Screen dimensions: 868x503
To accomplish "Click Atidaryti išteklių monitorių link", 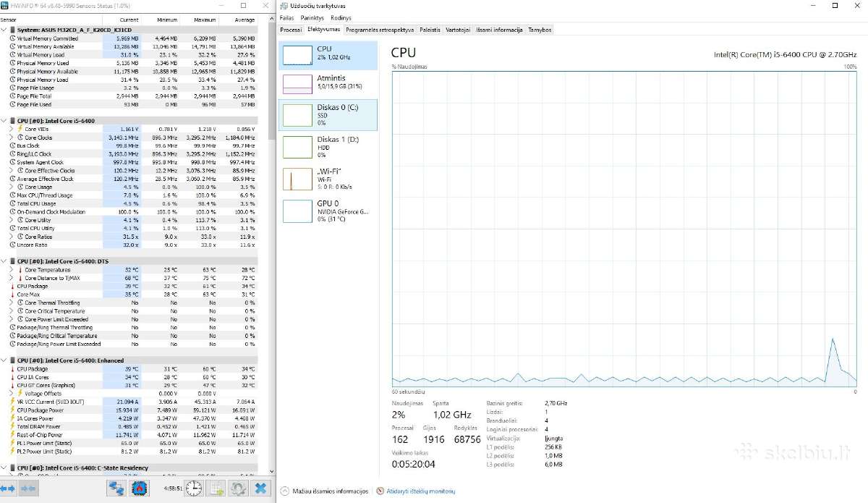I will (x=420, y=491).
